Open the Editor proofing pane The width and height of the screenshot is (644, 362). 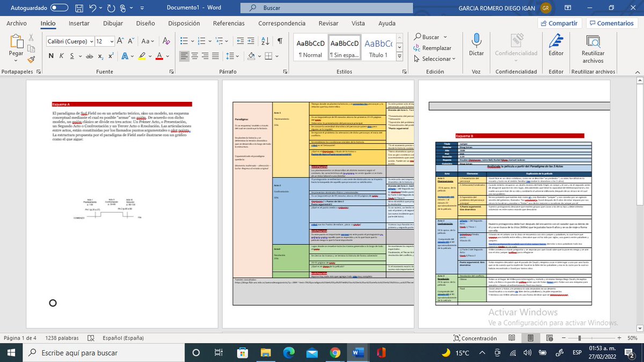coord(556,45)
